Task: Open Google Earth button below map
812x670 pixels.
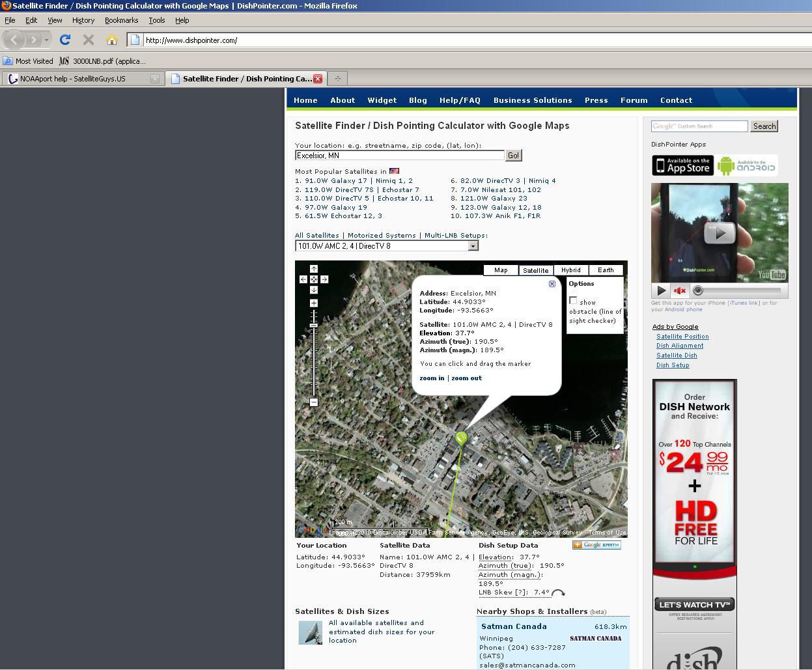Action: click(596, 545)
